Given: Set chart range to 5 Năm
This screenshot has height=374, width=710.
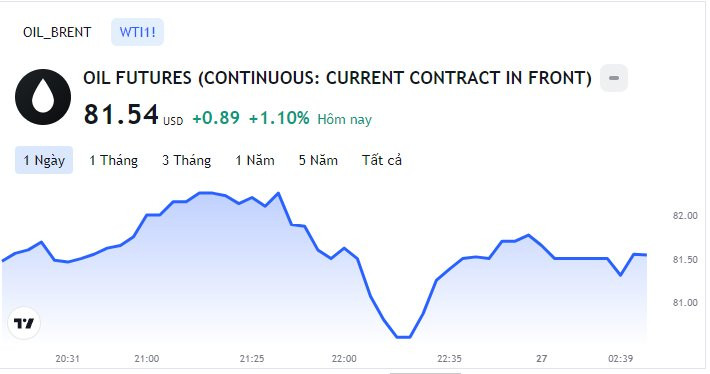Looking at the screenshot, I should (318, 160).
